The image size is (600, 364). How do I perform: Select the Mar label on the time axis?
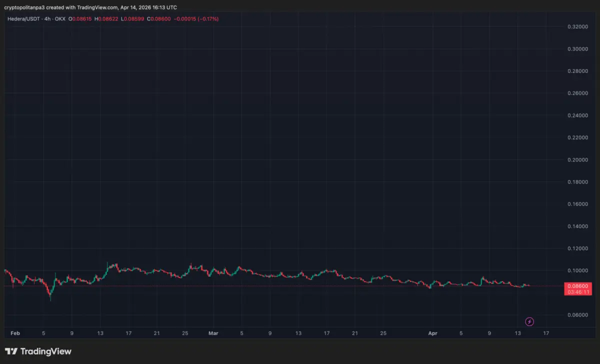(213, 332)
